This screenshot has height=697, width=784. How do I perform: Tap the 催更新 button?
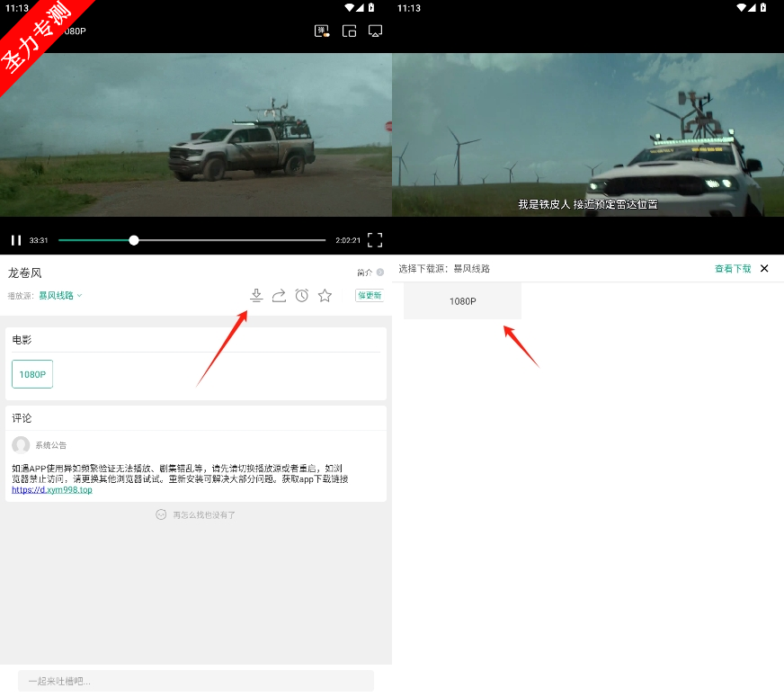pos(370,296)
